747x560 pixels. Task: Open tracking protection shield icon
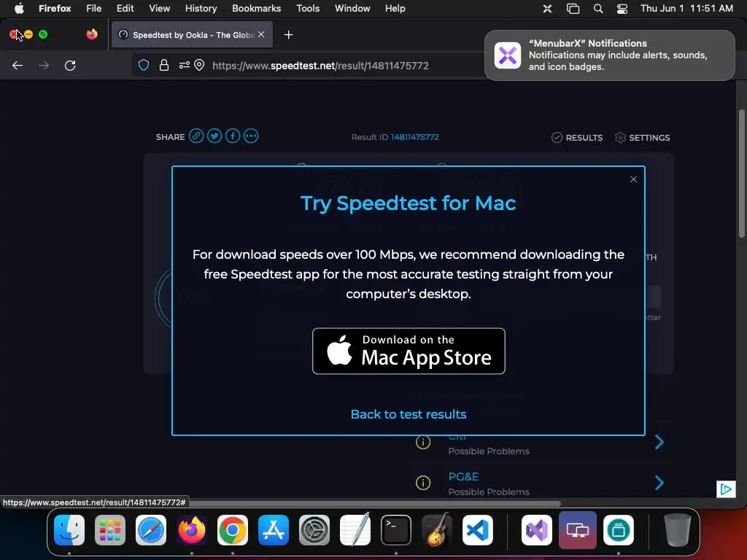coord(144,65)
